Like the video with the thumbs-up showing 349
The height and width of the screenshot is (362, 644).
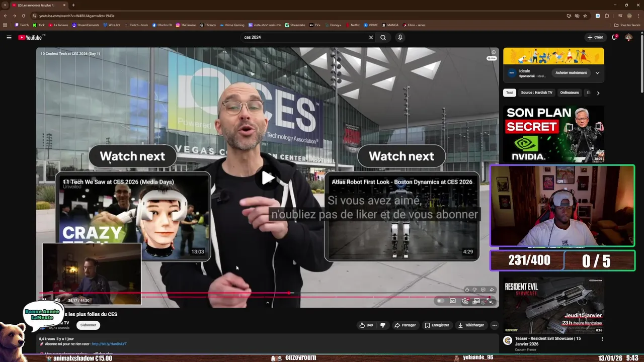pos(366,325)
